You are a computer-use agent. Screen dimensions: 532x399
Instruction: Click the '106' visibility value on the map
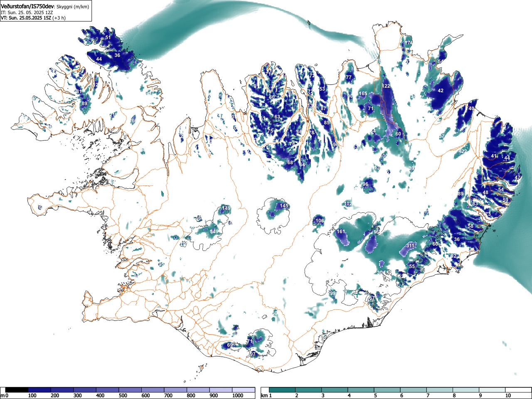click(320, 221)
